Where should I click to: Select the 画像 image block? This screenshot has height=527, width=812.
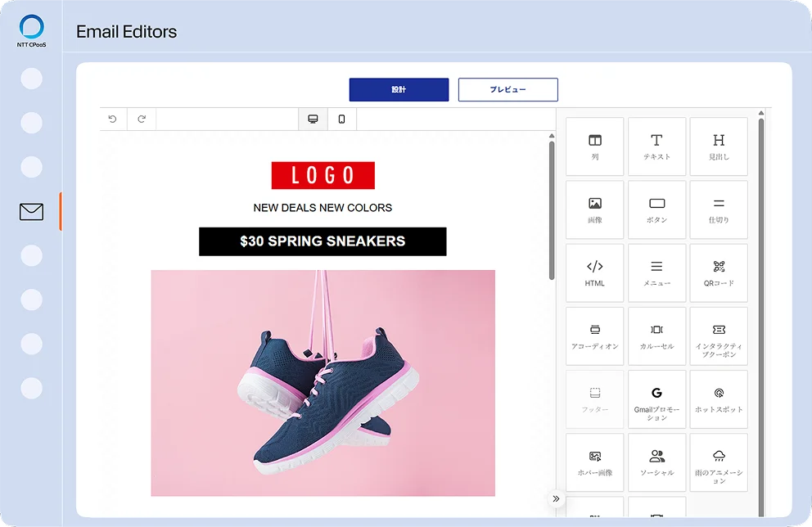(x=594, y=209)
